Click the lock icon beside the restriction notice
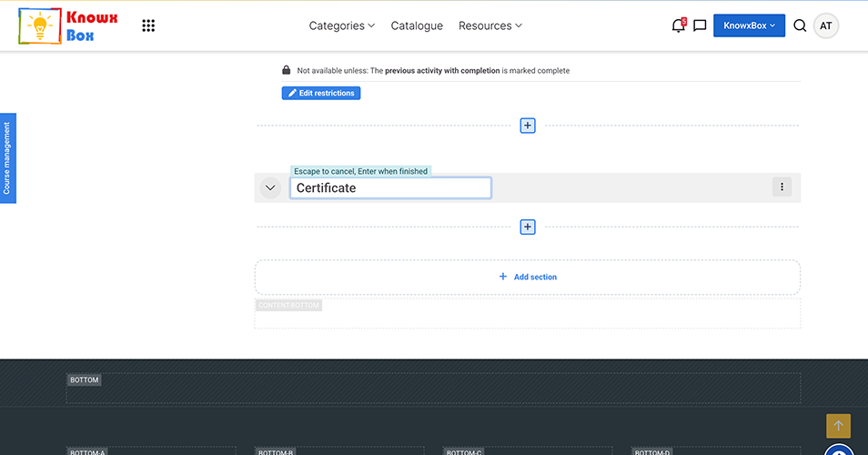The height and width of the screenshot is (455, 868). point(287,70)
